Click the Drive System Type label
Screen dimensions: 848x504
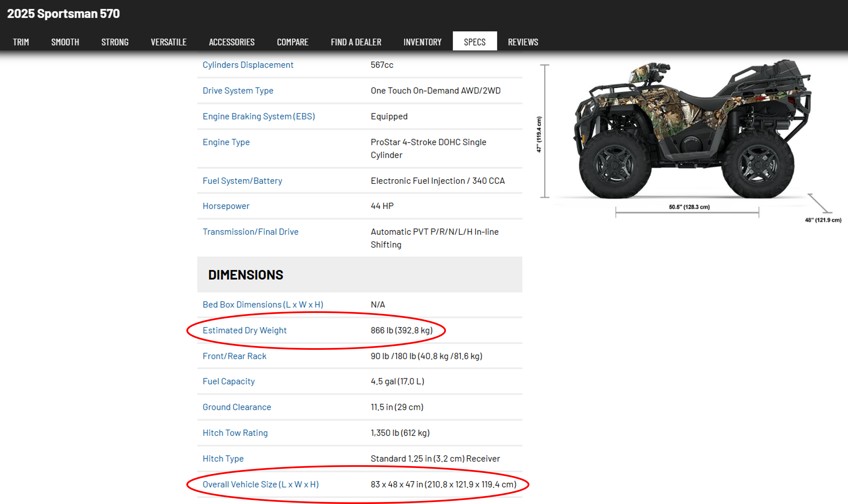238,91
